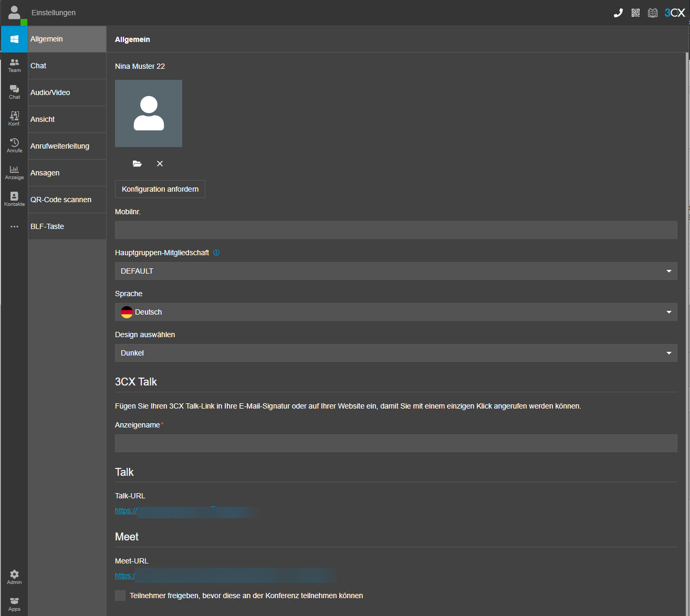
Task: Click the Nina Muster 22 name
Action: (140, 66)
